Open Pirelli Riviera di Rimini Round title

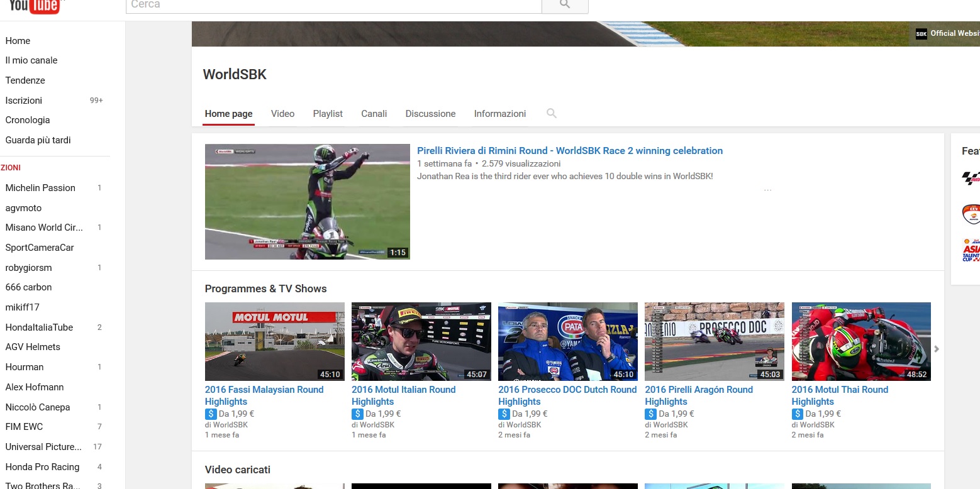click(x=570, y=151)
